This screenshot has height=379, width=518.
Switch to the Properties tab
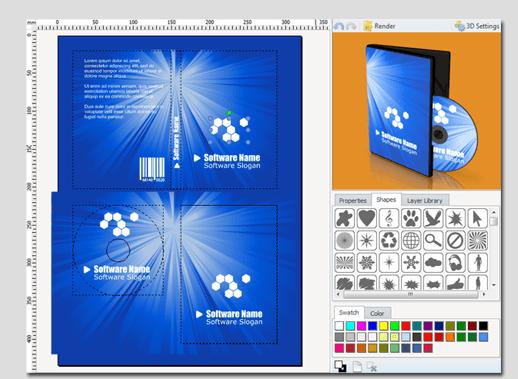(353, 200)
